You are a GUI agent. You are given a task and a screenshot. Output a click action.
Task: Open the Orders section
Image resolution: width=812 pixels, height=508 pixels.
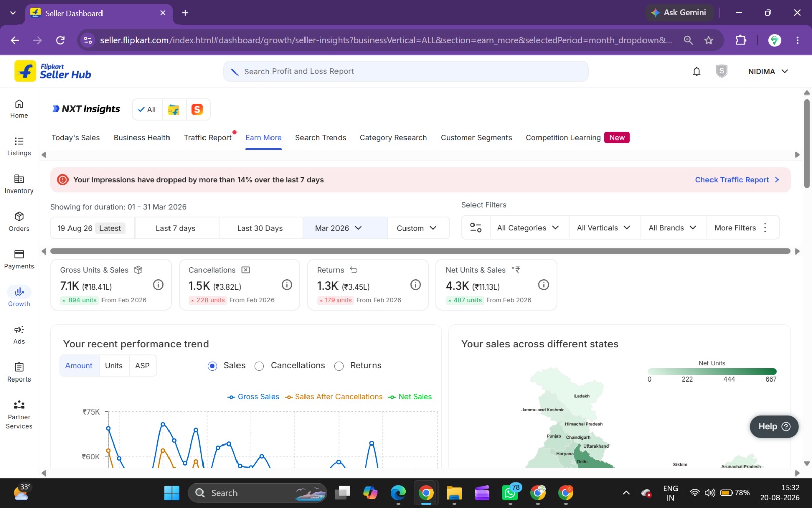pyautogui.click(x=19, y=221)
